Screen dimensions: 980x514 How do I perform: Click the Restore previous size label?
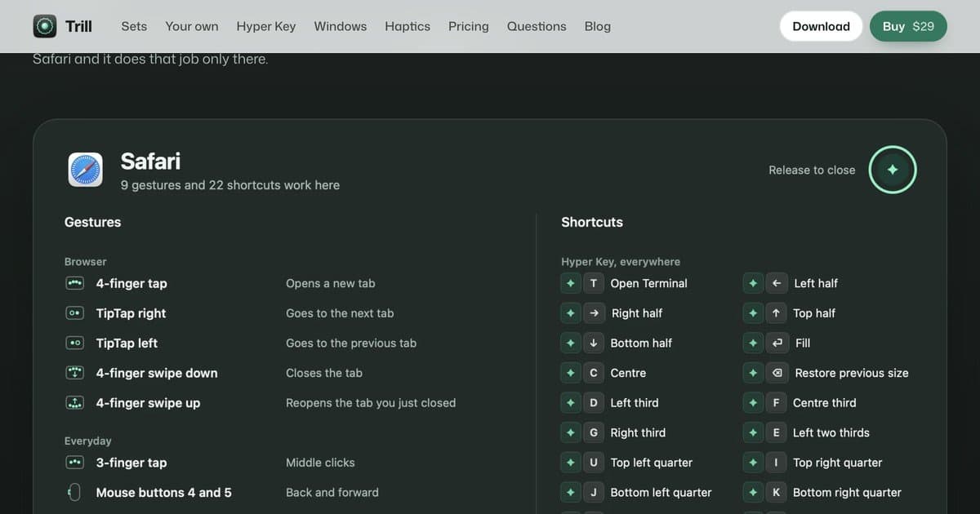click(852, 373)
